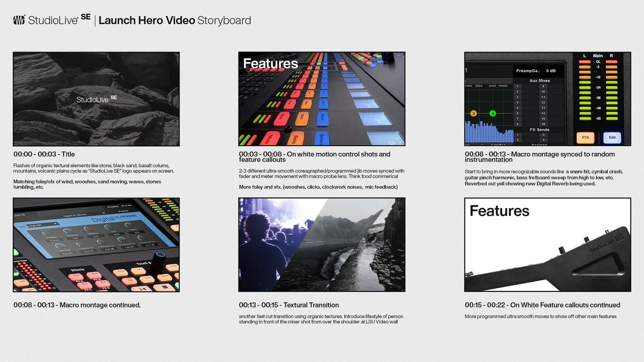Select the yellow EQ band 3 node
This screenshot has width=644, height=362.
473,113
